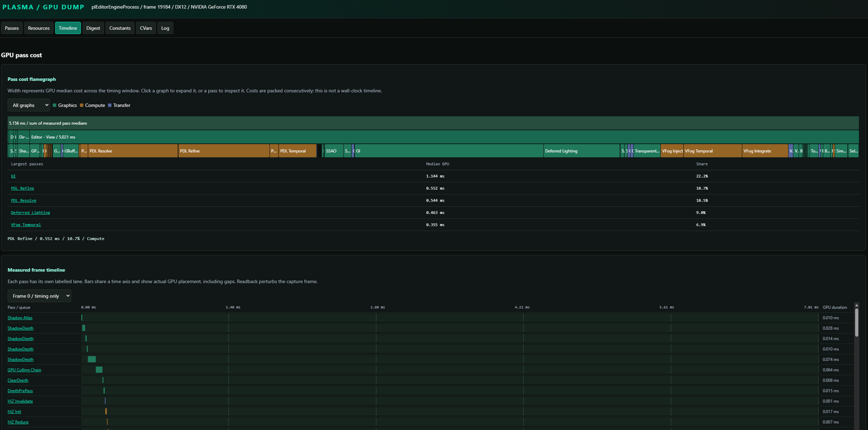
Task: Open the VFog Temporal link in Largest passes
Action: pyautogui.click(x=26, y=225)
